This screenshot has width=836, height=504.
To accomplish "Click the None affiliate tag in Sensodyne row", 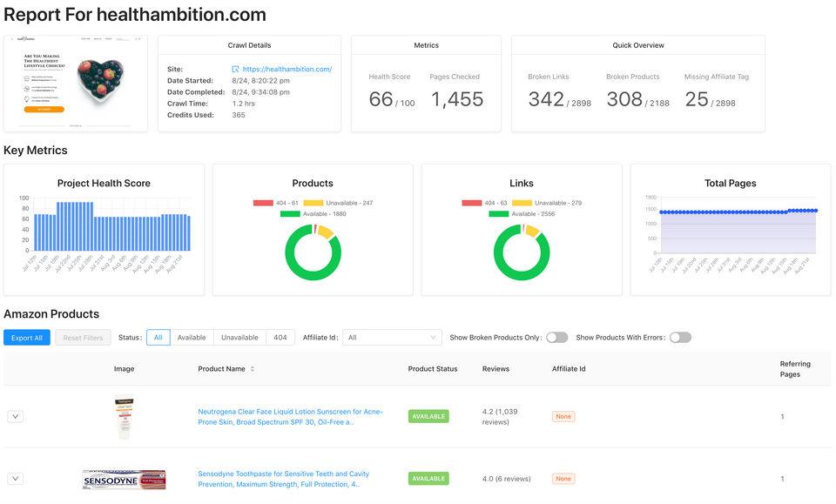I will 563,479.
